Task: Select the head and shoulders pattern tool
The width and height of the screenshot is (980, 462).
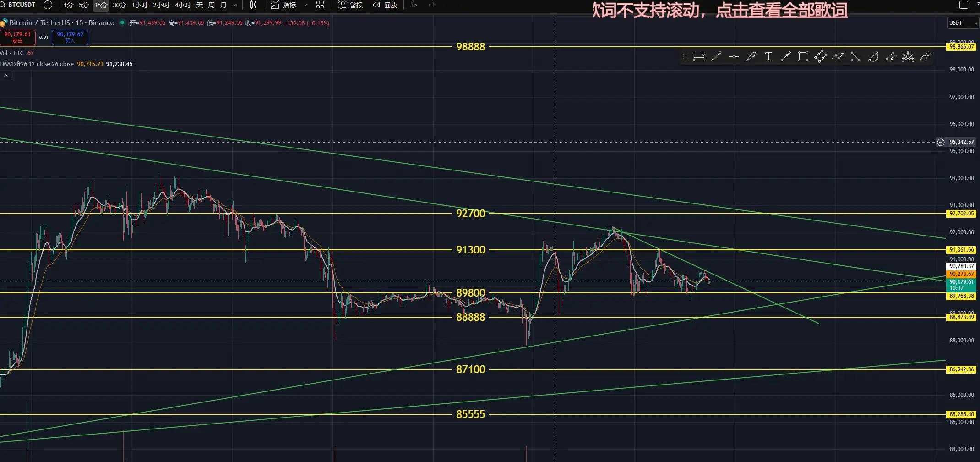Action: pos(908,57)
